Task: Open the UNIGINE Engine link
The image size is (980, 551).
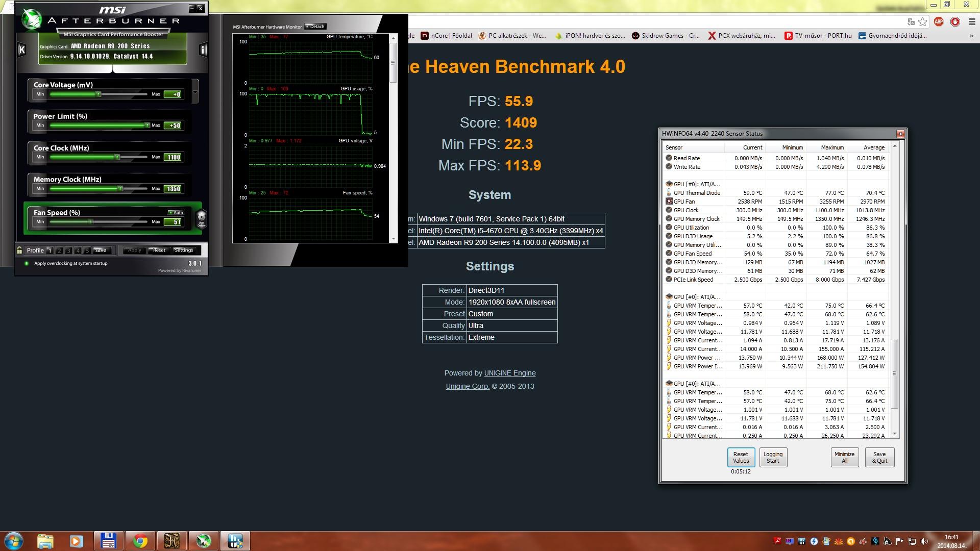Action: [510, 373]
